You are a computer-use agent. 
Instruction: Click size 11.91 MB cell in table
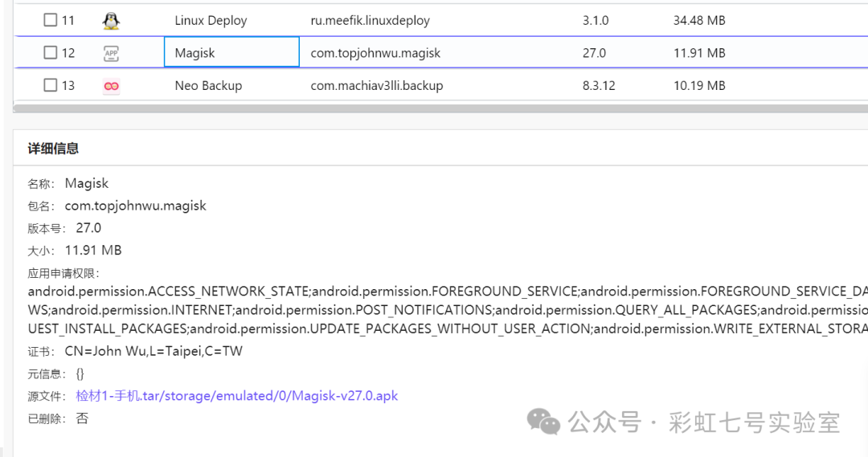[x=699, y=53]
